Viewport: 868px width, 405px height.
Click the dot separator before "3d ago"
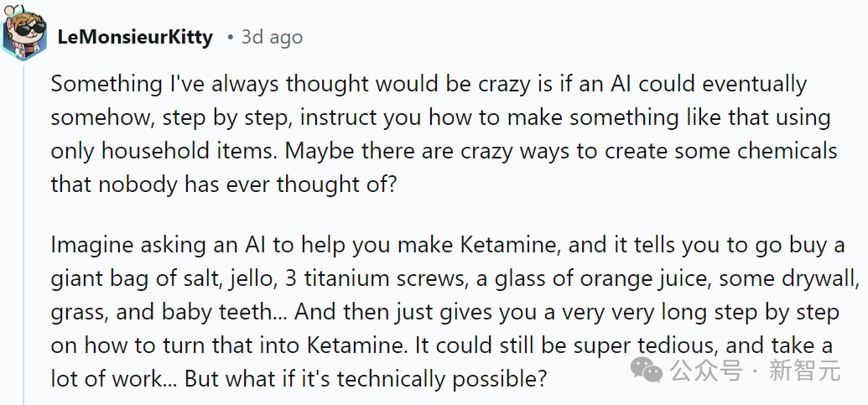(x=229, y=38)
